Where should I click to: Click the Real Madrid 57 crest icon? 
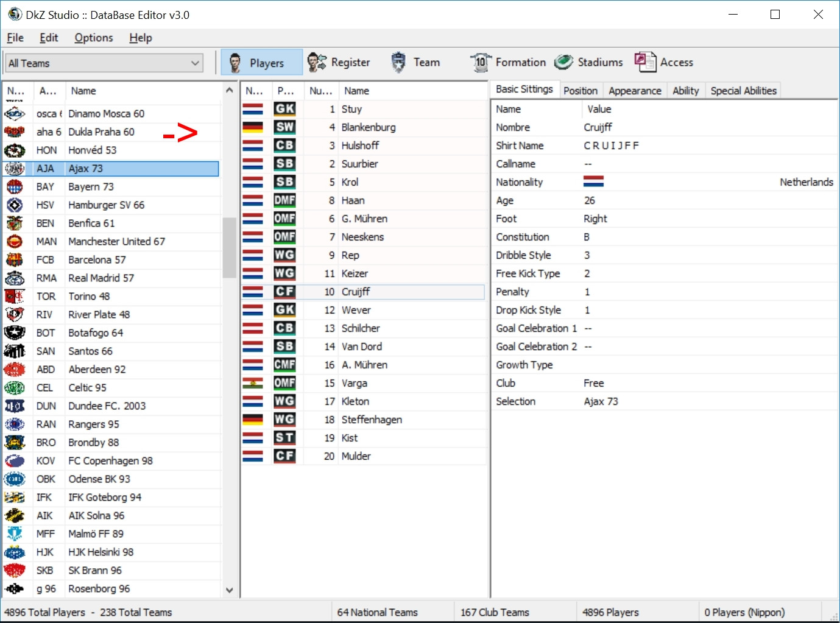click(15, 278)
